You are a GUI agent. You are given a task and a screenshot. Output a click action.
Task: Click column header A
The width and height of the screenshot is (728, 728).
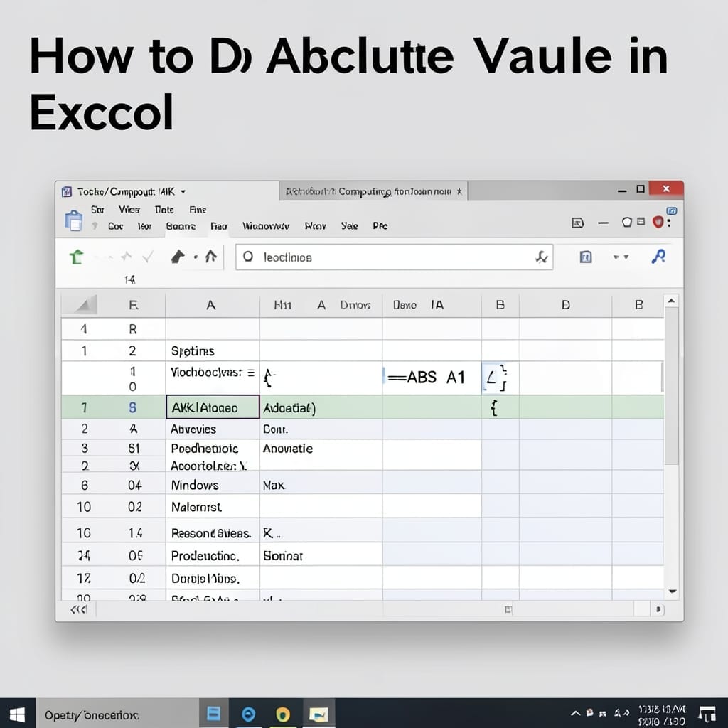pos(212,305)
